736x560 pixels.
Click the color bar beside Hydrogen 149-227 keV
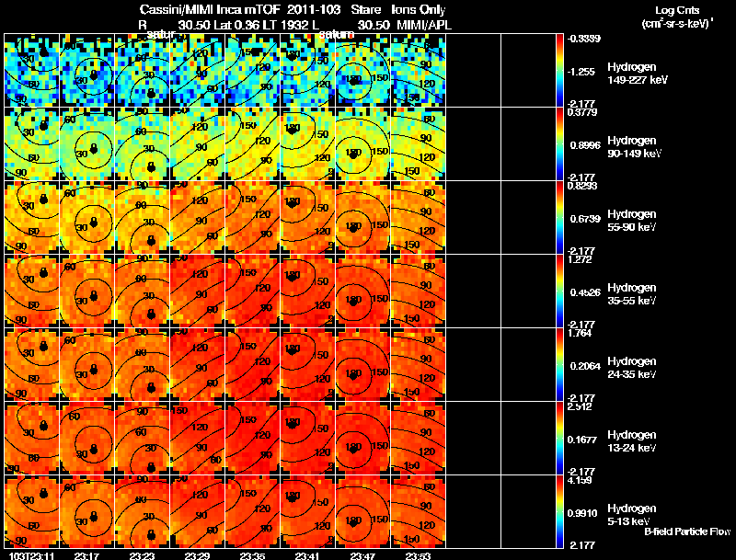(x=559, y=71)
